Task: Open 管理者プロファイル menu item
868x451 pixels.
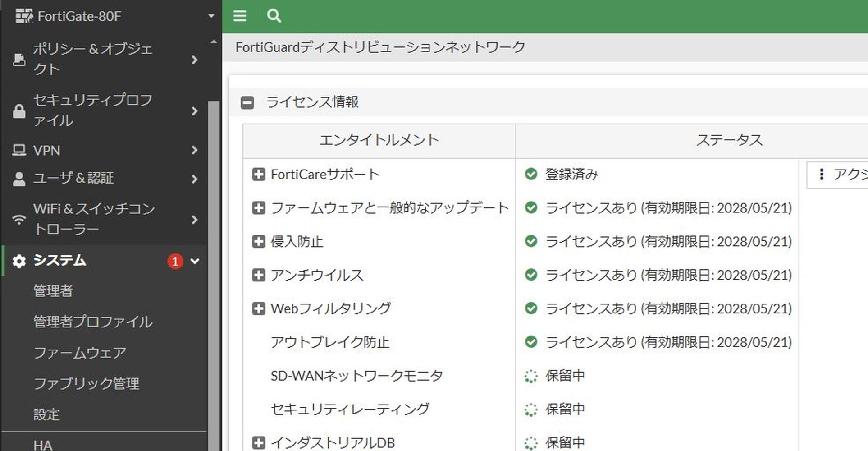Action: 93,322
